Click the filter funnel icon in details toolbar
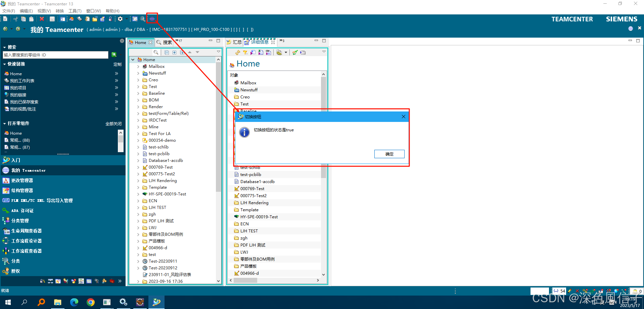Viewport: 644px width, 309px height. (245, 52)
